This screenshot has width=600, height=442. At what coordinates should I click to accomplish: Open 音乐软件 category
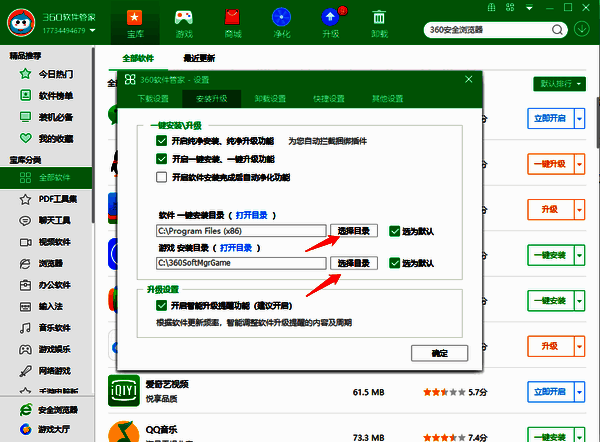46,328
